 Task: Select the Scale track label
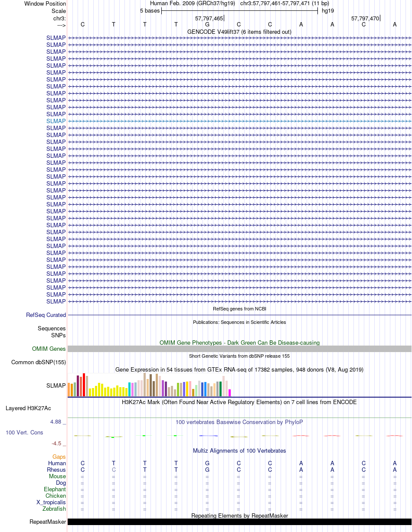pyautogui.click(x=59, y=11)
